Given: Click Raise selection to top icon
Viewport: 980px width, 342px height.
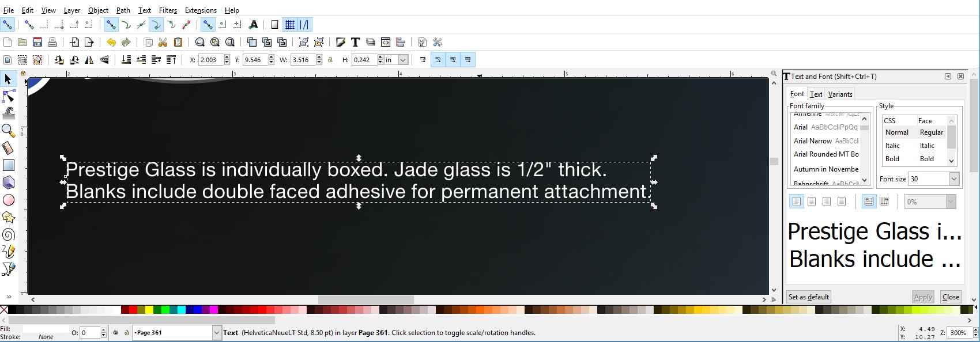Looking at the screenshot, I should (171, 60).
